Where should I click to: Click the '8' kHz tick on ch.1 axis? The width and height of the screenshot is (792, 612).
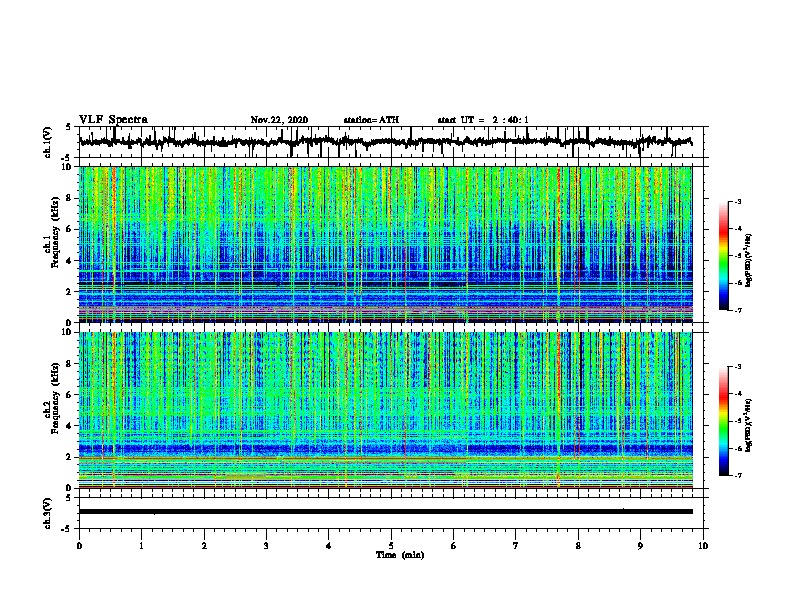click(x=69, y=198)
